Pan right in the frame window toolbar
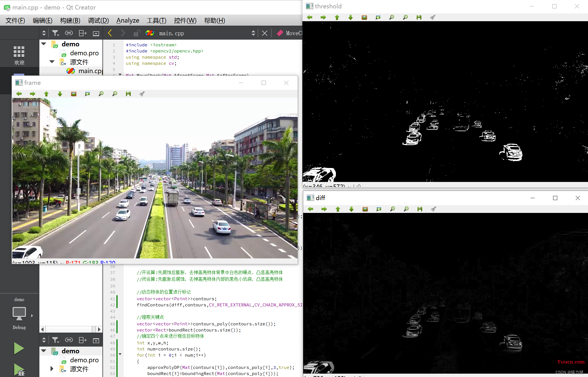The height and width of the screenshot is (377, 588). pos(33,94)
